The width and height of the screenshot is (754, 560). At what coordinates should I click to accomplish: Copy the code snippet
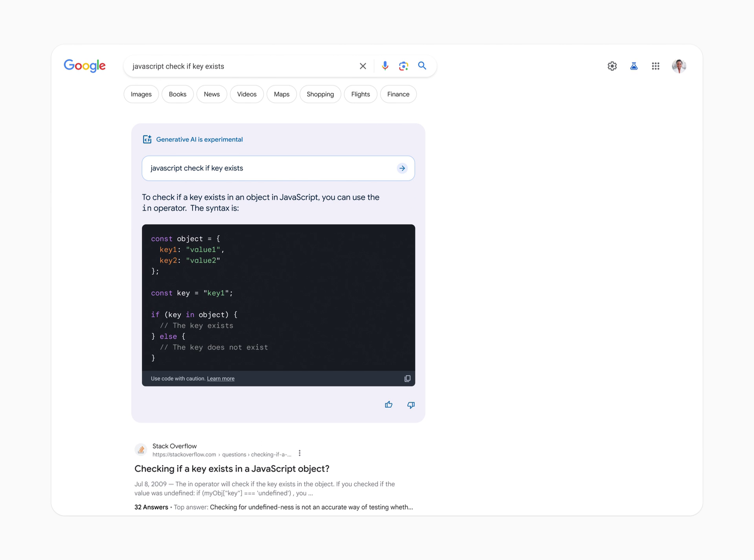click(x=407, y=379)
